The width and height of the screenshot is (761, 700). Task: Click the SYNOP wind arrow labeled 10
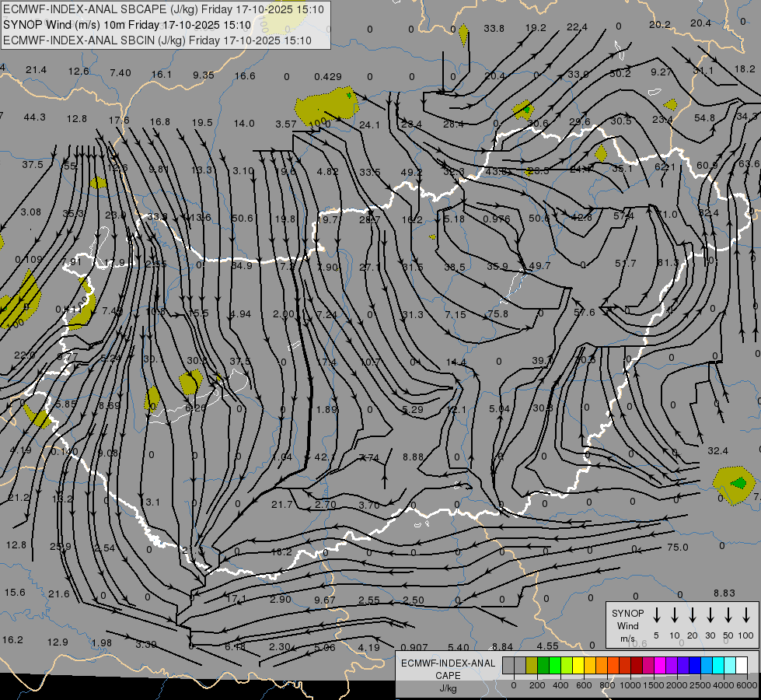pos(674,615)
